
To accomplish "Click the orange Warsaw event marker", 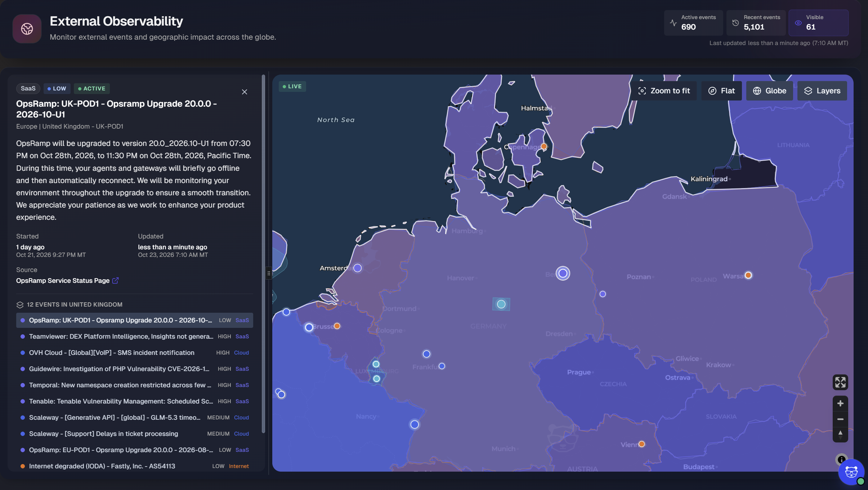I will (748, 275).
